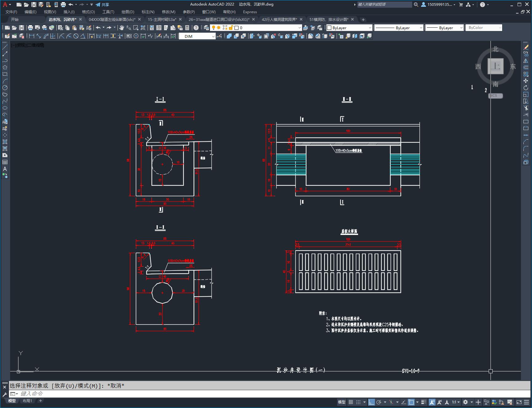Select the Aligned dimension tool

pos(39,36)
